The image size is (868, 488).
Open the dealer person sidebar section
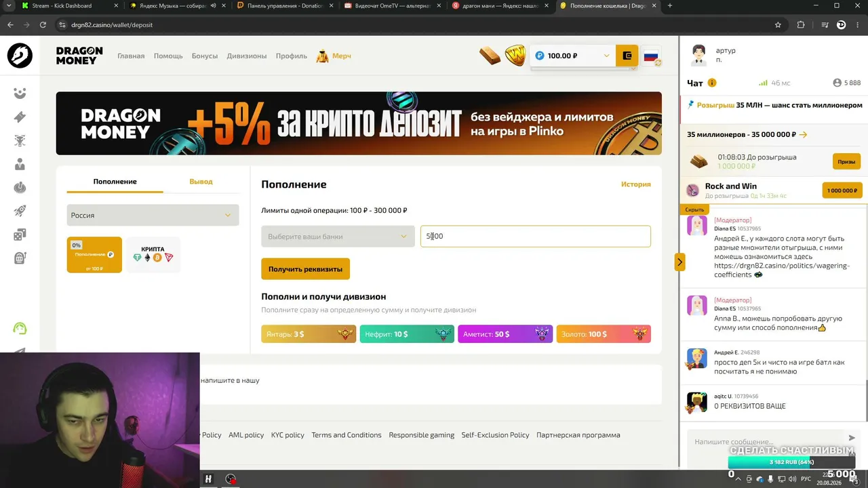(x=20, y=164)
